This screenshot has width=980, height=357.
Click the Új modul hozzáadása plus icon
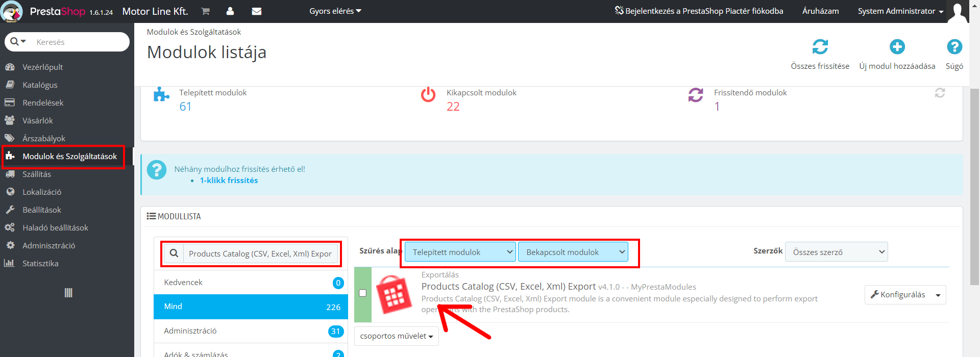tap(897, 47)
